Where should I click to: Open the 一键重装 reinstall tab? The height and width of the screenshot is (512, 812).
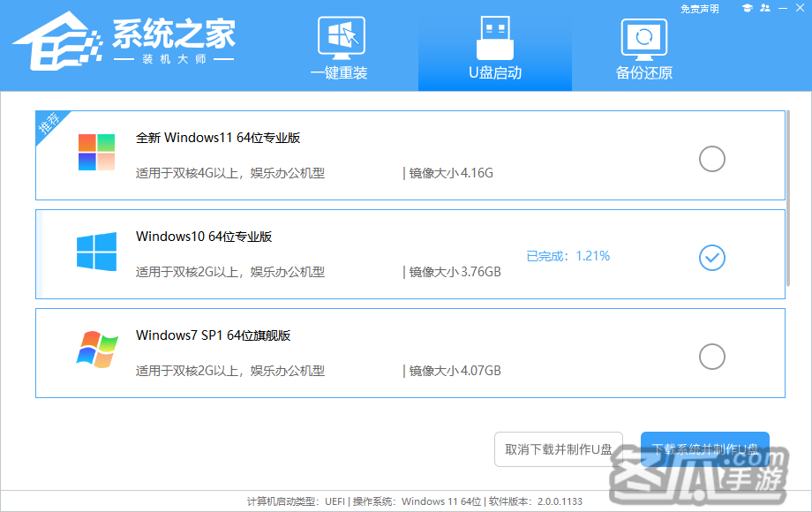pyautogui.click(x=340, y=49)
